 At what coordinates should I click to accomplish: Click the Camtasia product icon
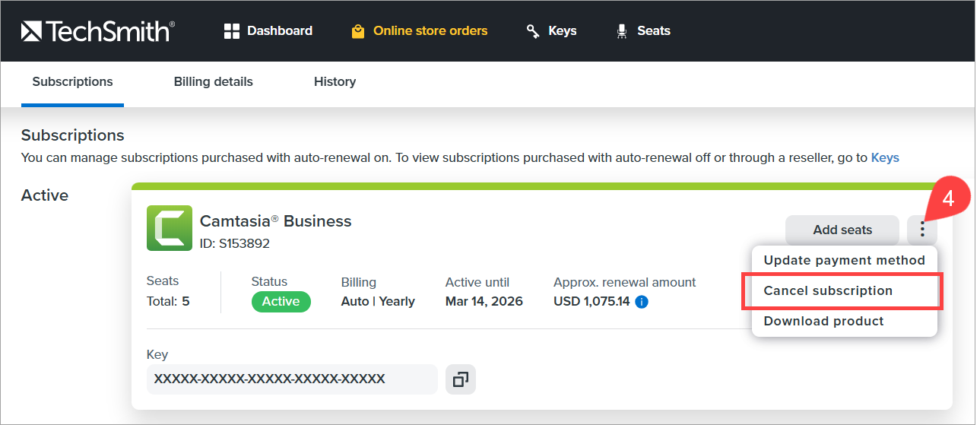click(x=170, y=228)
